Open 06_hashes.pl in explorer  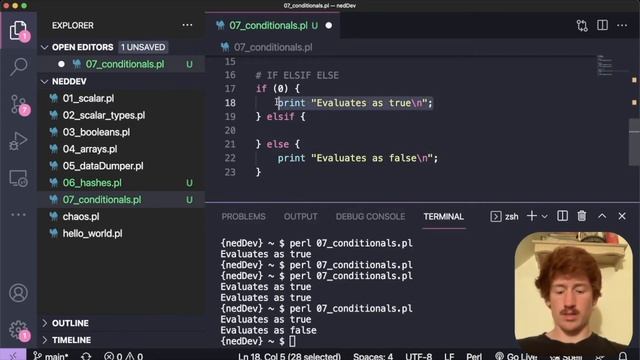122,183
